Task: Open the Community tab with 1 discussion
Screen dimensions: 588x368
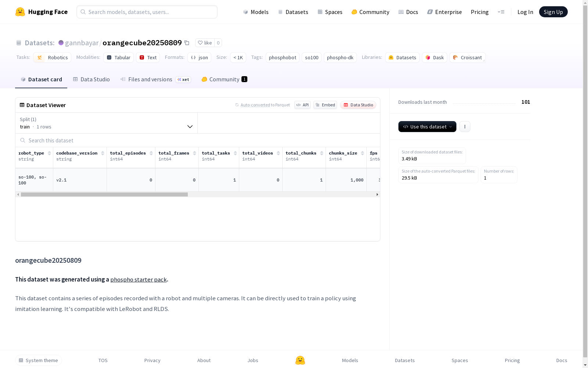Action: [x=224, y=79]
